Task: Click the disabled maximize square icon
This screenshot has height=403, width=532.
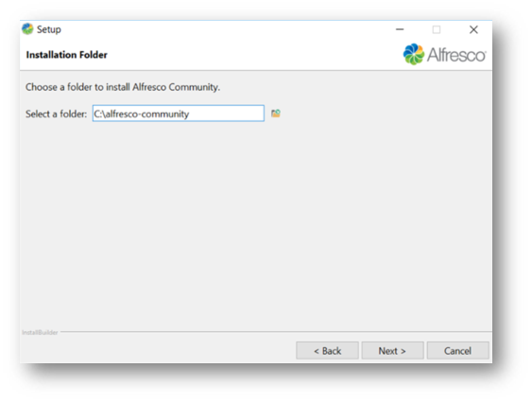Action: [437, 29]
